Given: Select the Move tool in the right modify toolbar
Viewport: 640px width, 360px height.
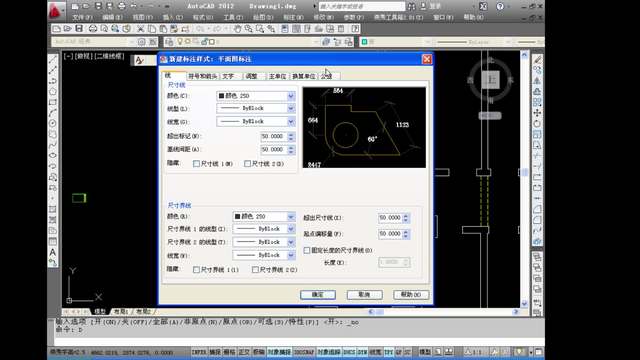Looking at the screenshot, I should [x=537, y=113].
